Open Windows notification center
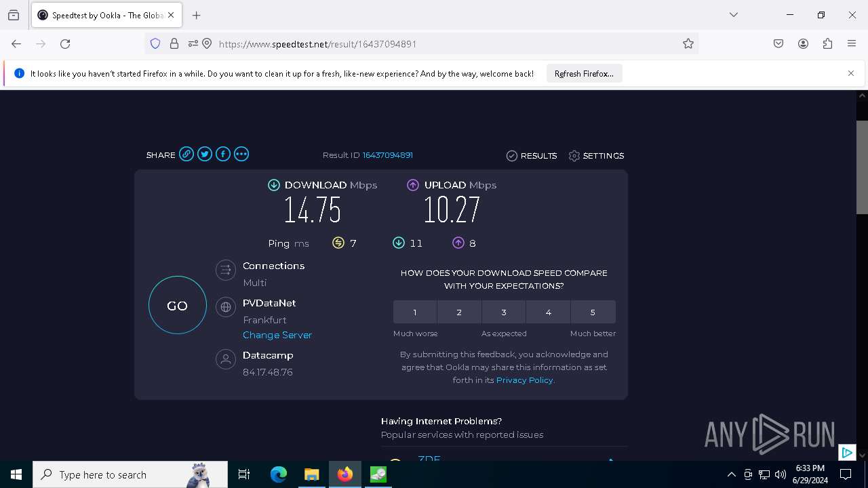 [x=846, y=474]
